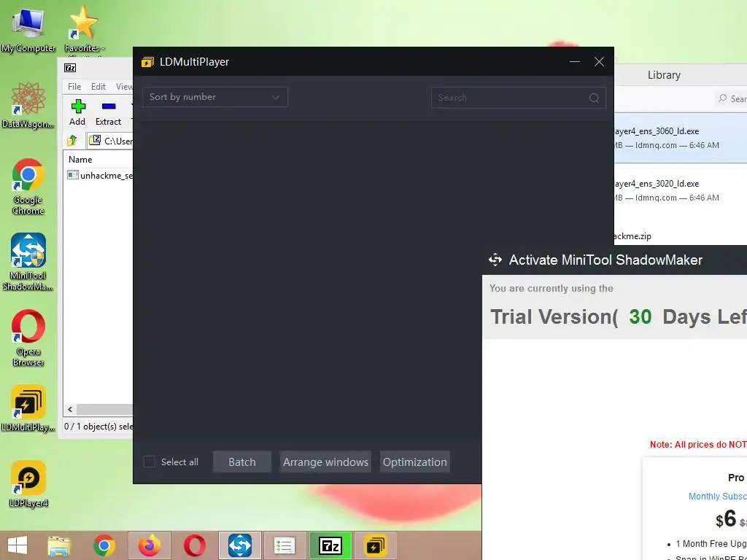Click the MiniTool ShadowMaker title logo icon
747x560 pixels.
495,260
